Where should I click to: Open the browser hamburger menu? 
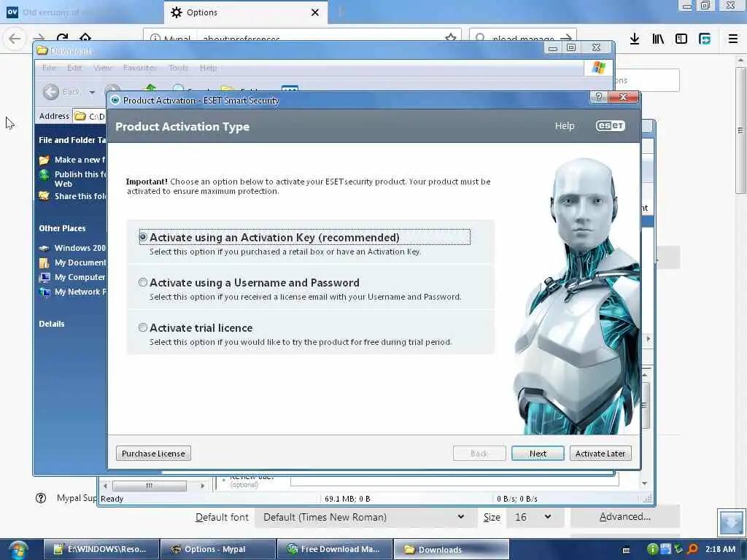coord(733,39)
